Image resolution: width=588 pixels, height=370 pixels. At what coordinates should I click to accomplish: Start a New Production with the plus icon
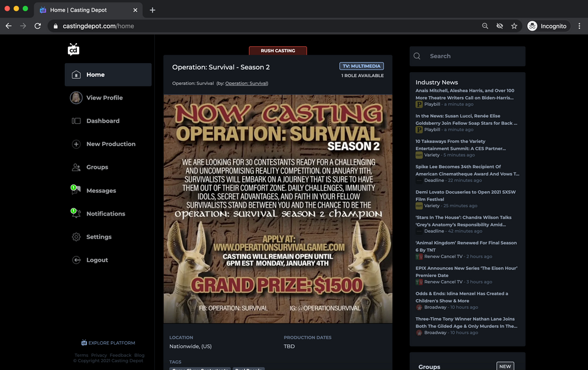[76, 144]
